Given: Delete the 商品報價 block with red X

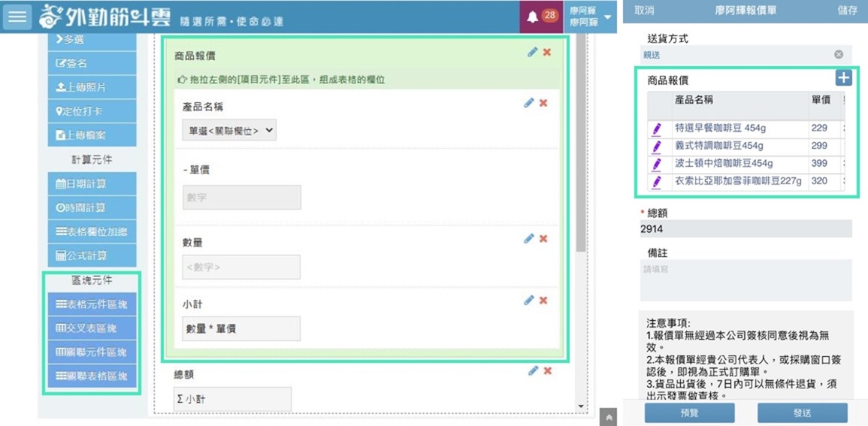Looking at the screenshot, I should 547,53.
